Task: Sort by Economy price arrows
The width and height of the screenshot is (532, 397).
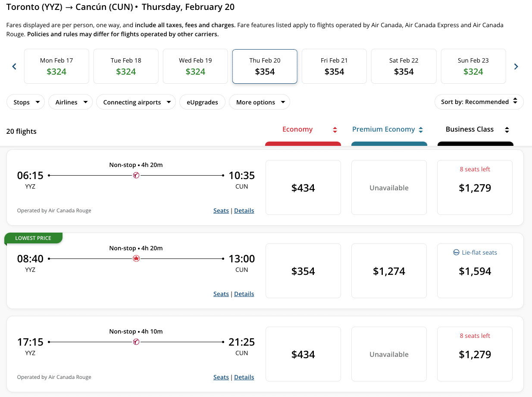Action: pyautogui.click(x=335, y=129)
